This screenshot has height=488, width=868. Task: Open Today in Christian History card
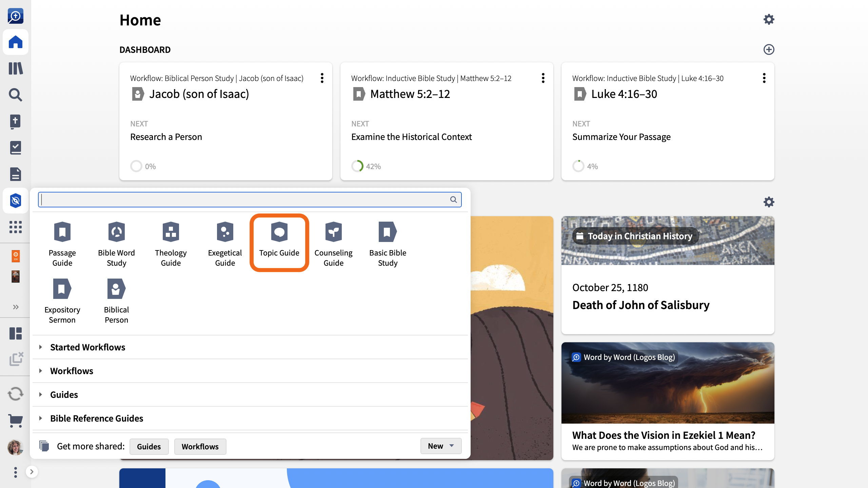tap(668, 275)
